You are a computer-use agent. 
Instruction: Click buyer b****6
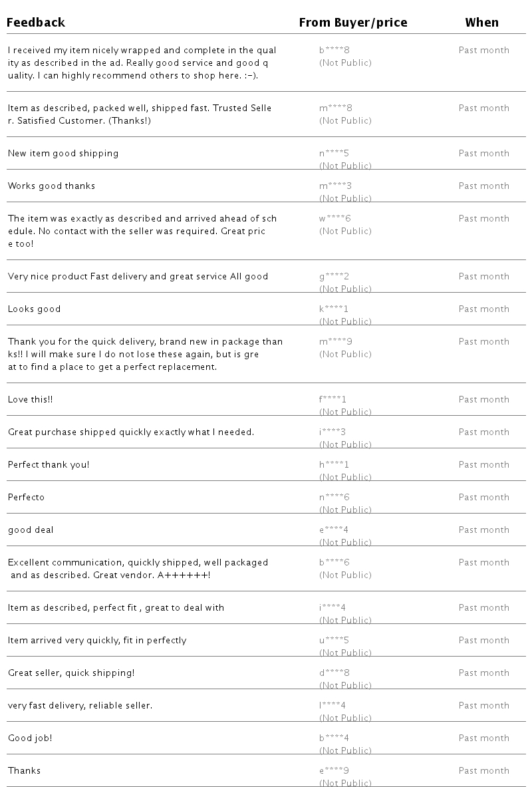(x=334, y=562)
